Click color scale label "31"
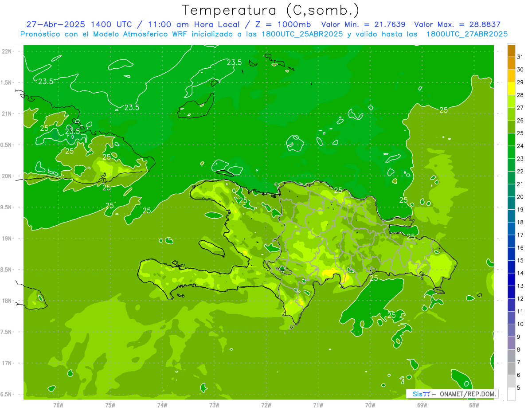The image size is (532, 411). click(520, 57)
